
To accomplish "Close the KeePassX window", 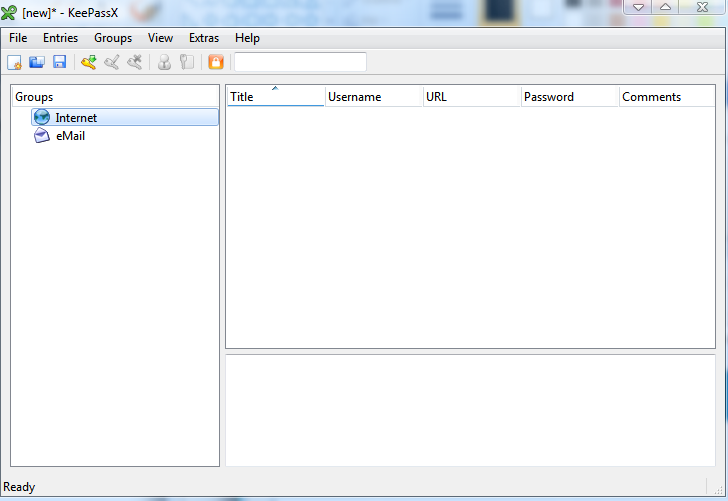I will pyautogui.click(x=702, y=7).
